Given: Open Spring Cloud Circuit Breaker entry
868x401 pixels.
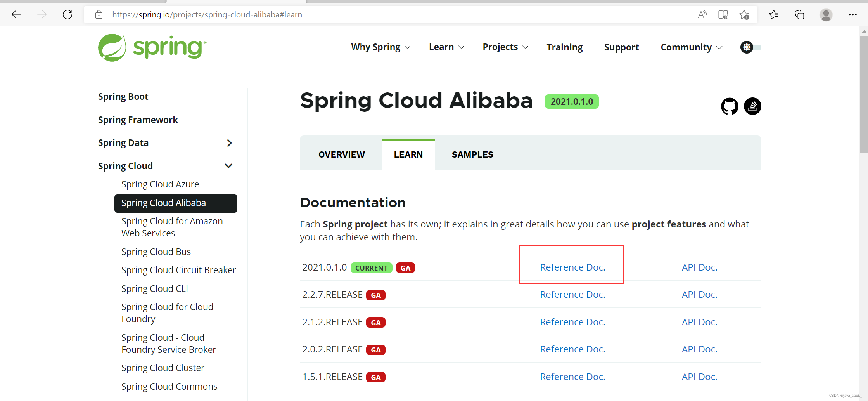Looking at the screenshot, I should (x=178, y=270).
